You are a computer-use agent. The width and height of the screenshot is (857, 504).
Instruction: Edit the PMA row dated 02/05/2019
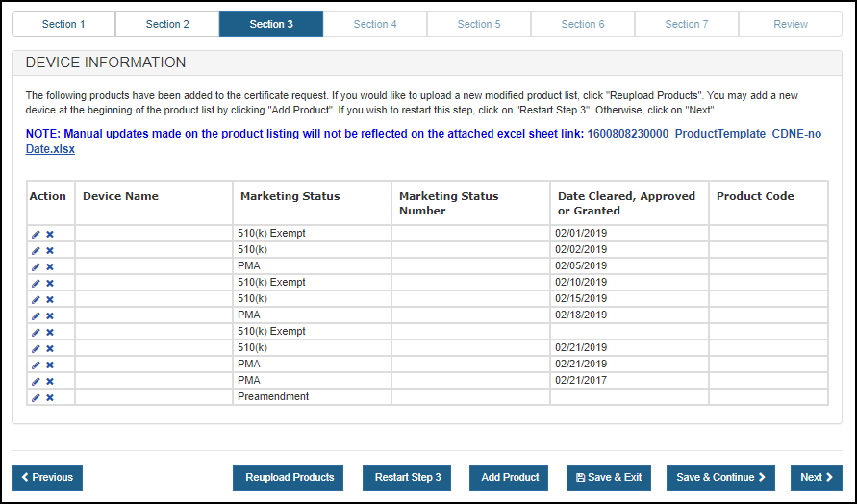(36, 266)
